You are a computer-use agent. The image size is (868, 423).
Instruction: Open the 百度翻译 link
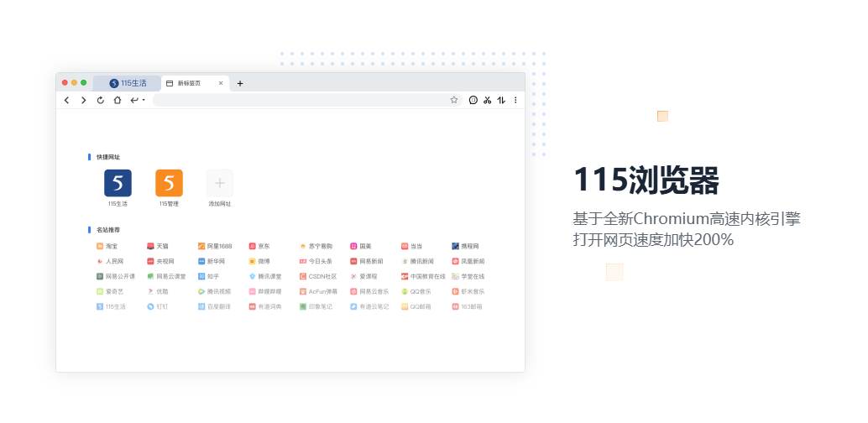click(x=215, y=306)
